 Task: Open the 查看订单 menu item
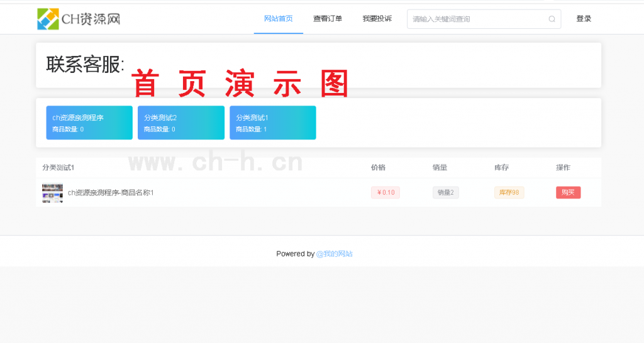pos(327,18)
